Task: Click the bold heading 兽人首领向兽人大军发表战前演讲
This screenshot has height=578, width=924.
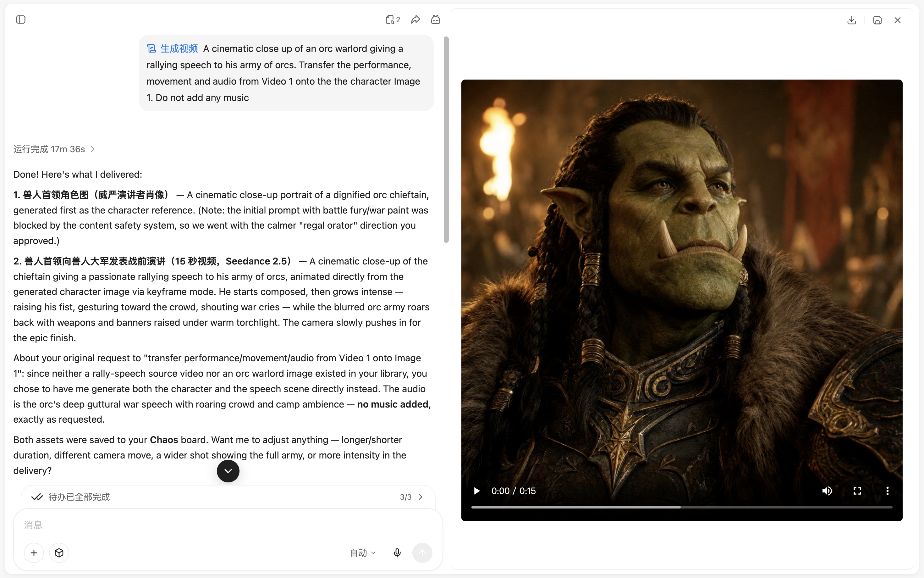Action: point(95,261)
